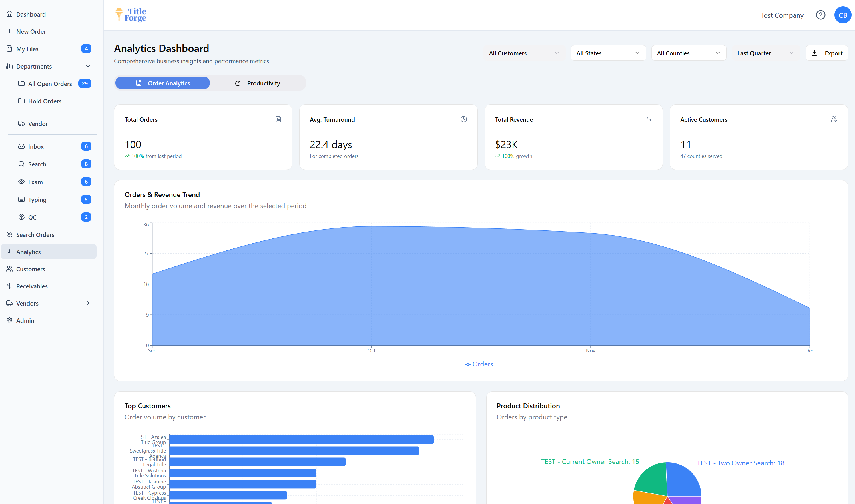Click the Vendors truck icon

[9, 303]
